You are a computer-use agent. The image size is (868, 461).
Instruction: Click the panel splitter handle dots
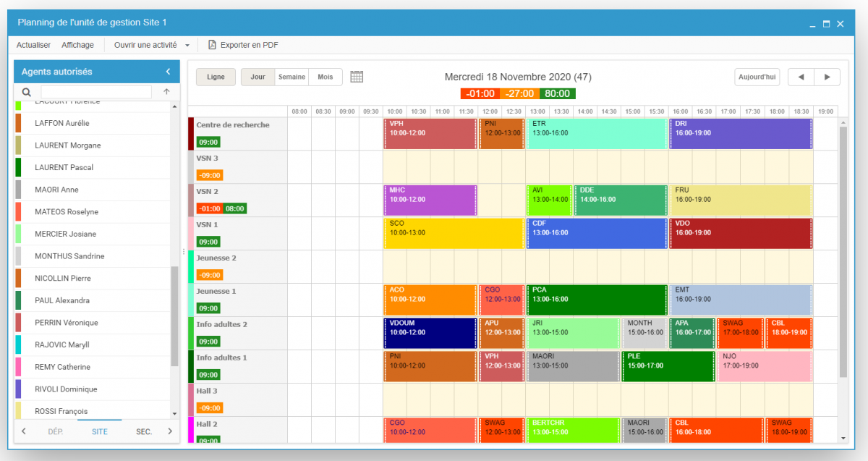tap(183, 251)
